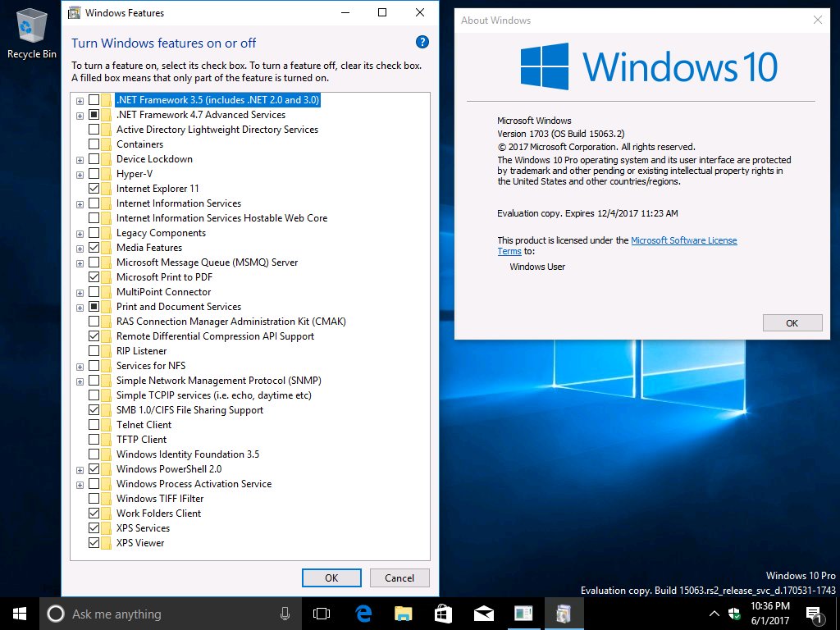840x630 pixels.
Task: Open File Explorer from taskbar
Action: (403, 614)
